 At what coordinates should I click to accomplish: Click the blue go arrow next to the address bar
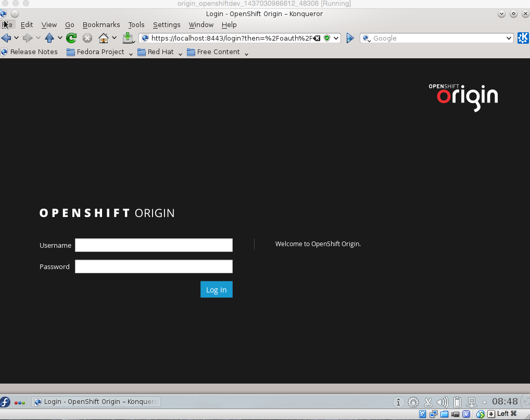[350, 37]
